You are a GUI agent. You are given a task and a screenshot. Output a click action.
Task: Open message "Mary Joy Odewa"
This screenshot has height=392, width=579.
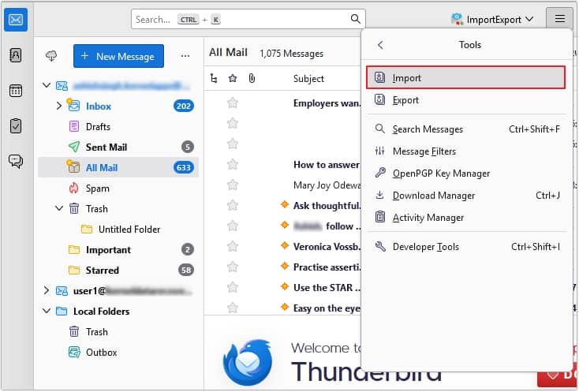[x=327, y=185]
